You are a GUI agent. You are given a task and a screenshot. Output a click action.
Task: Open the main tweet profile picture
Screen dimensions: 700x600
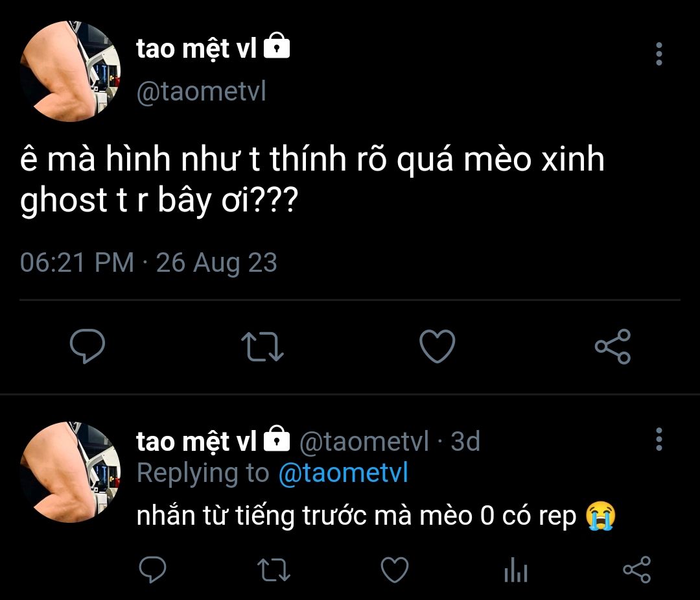70,71
